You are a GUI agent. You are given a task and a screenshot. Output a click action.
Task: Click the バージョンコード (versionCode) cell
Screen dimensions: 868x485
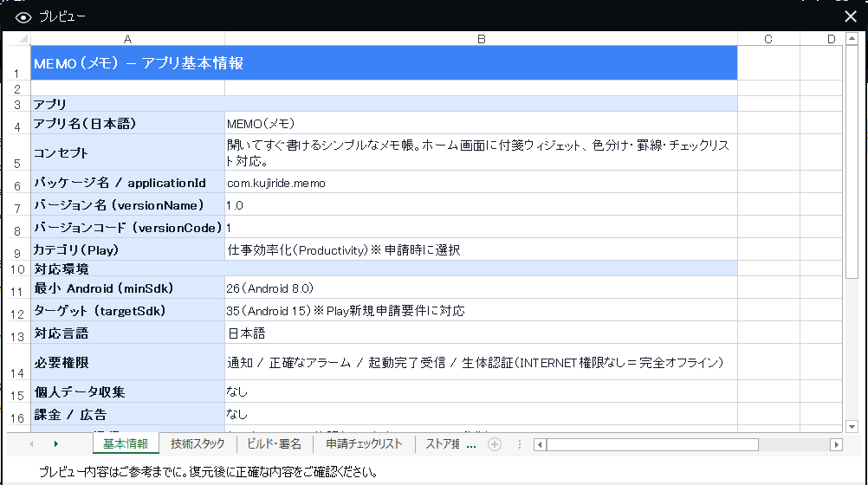tap(127, 227)
